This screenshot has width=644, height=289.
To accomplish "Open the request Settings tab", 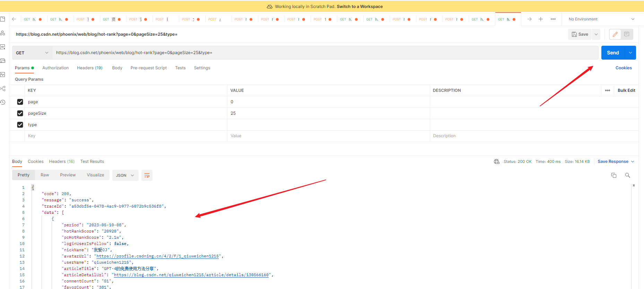I will coord(202,68).
